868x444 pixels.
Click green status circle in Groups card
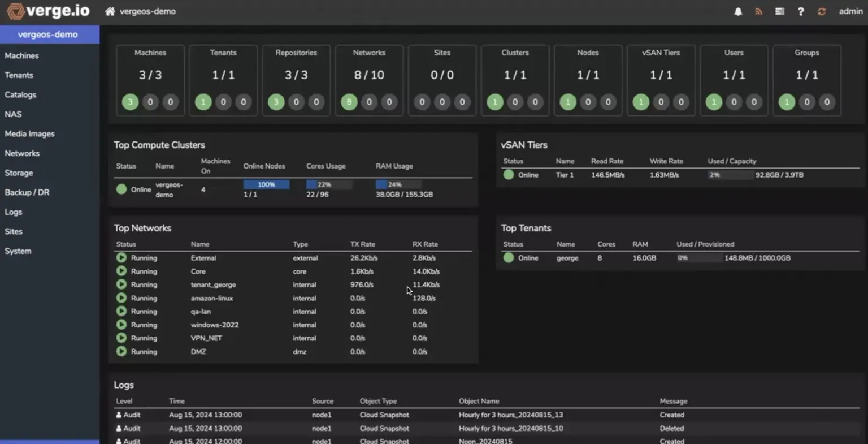[x=787, y=102]
